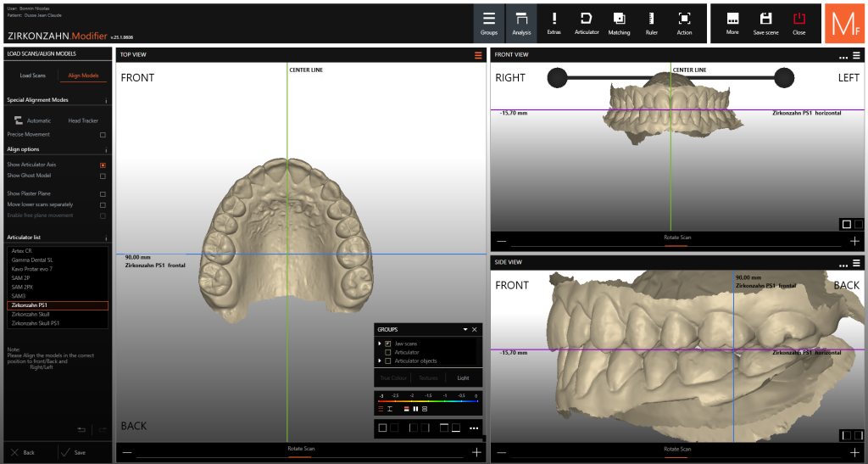Select the two vertical bars display icon

(415, 409)
